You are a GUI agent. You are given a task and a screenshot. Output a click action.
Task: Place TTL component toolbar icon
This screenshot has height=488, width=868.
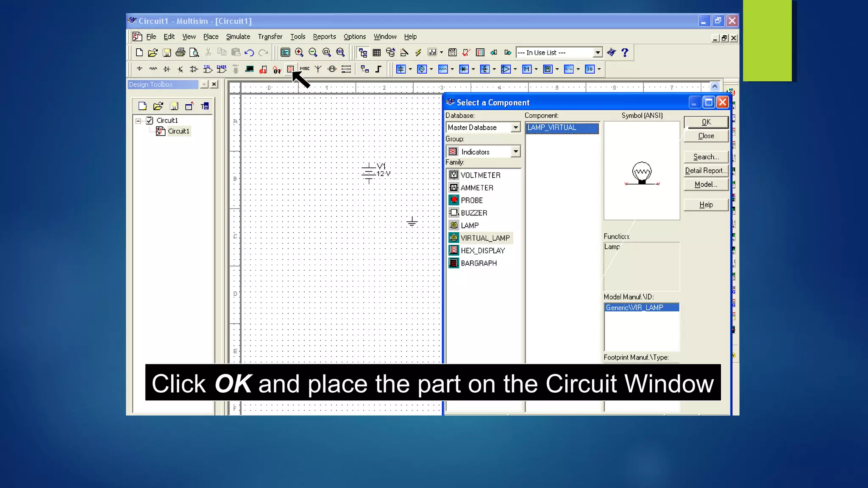pos(208,69)
